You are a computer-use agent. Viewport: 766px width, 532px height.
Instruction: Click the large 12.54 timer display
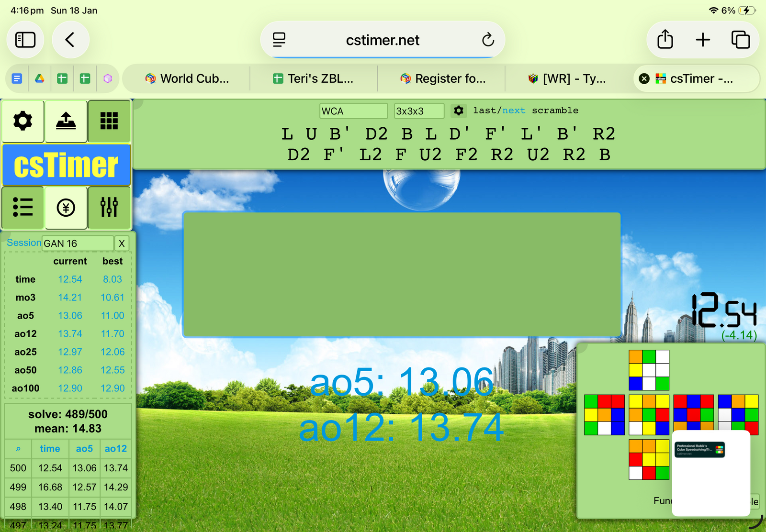[724, 311]
